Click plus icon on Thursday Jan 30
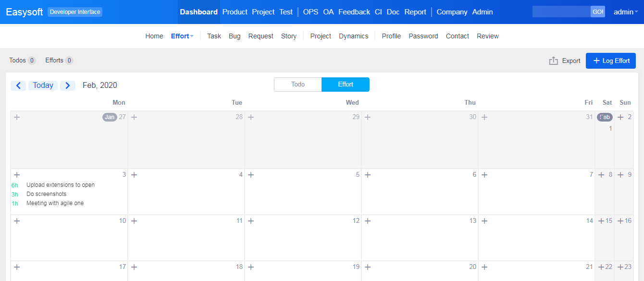Screen dimensions: 644x281 click(368, 117)
